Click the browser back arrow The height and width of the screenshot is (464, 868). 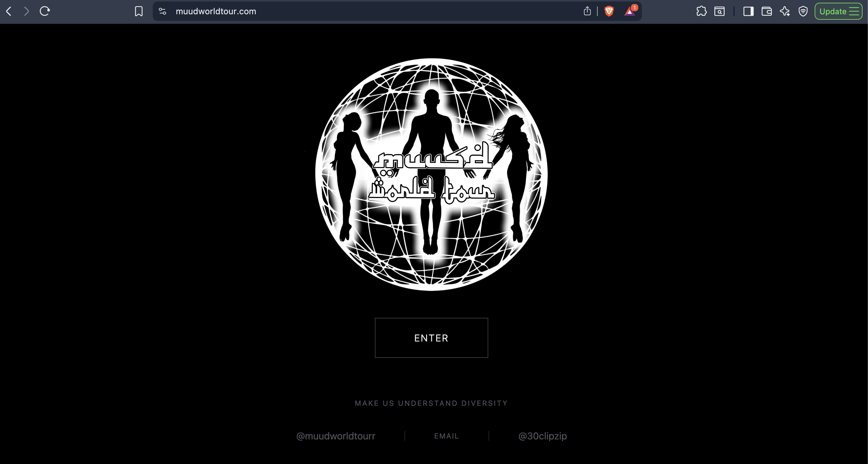click(9, 12)
